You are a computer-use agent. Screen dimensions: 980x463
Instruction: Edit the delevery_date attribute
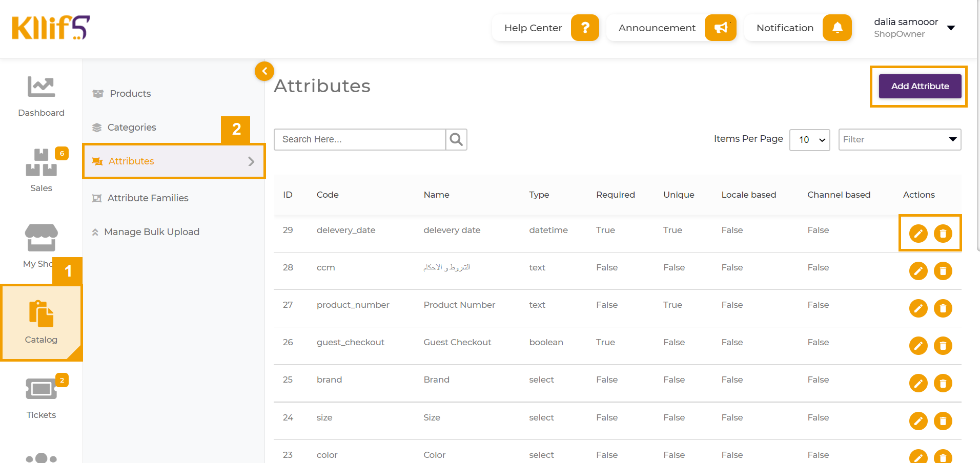918,234
